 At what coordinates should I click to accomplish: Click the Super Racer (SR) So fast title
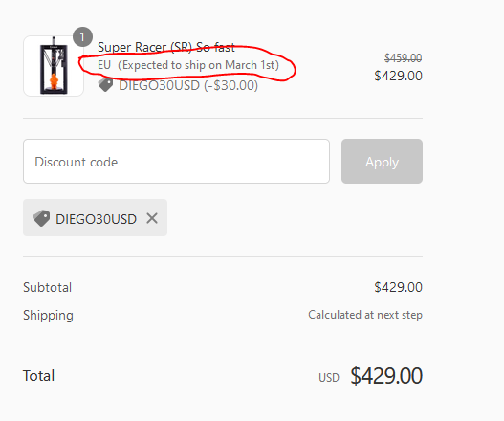pyautogui.click(x=166, y=47)
